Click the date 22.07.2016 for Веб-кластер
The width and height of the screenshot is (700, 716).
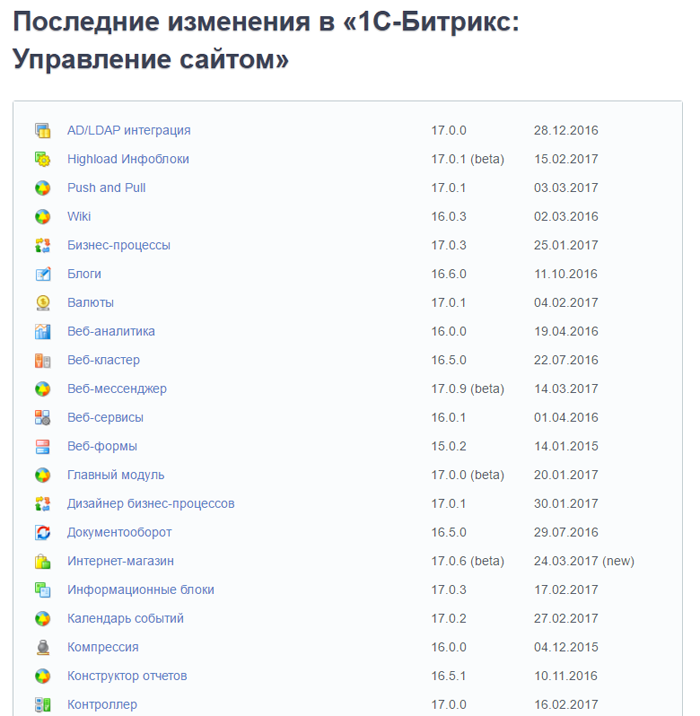tap(566, 361)
